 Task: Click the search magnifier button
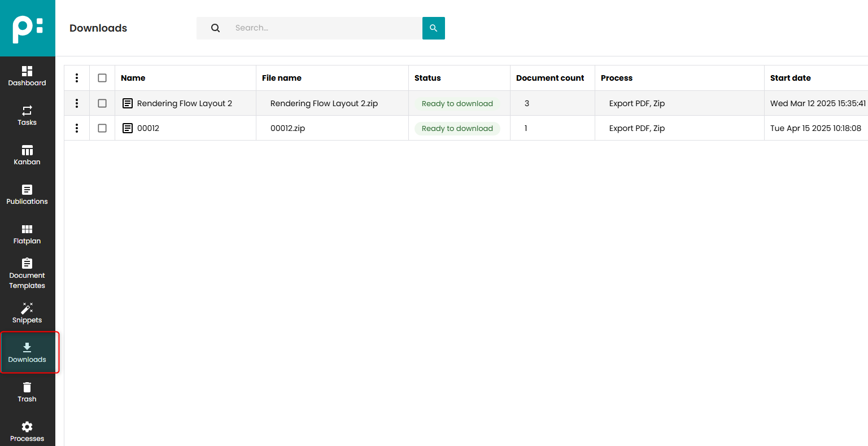coord(433,28)
